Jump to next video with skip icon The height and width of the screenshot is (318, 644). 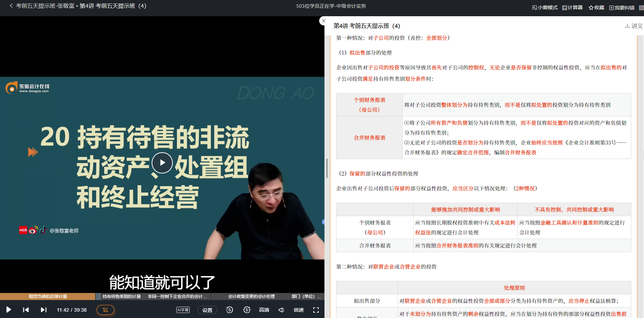tap(43, 310)
